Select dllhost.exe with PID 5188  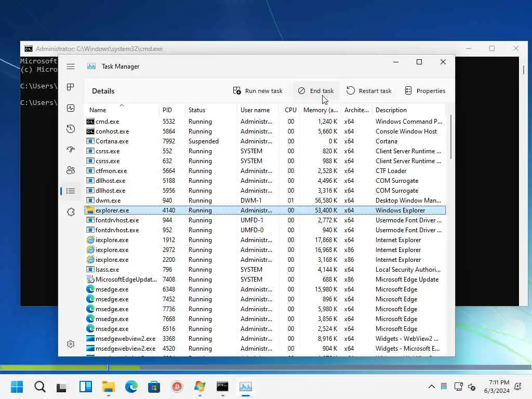pos(265,180)
